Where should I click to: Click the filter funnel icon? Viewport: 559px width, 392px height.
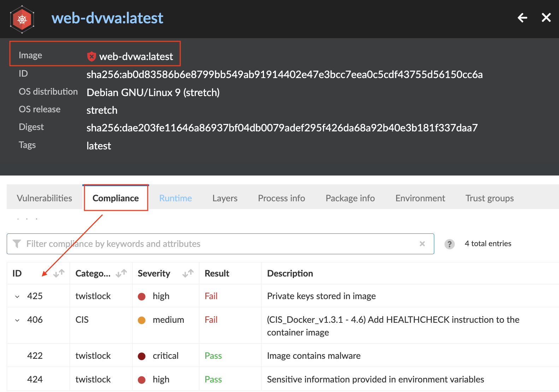point(17,244)
